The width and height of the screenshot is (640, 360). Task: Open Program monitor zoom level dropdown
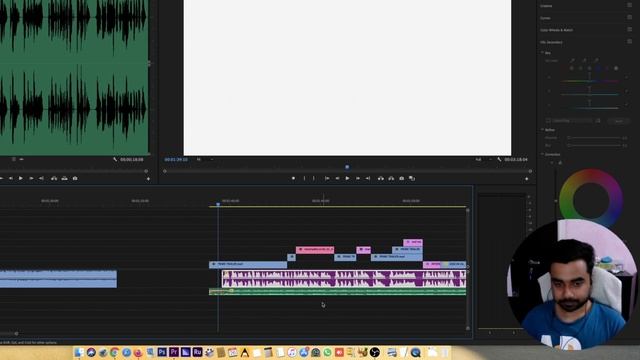pos(203,160)
